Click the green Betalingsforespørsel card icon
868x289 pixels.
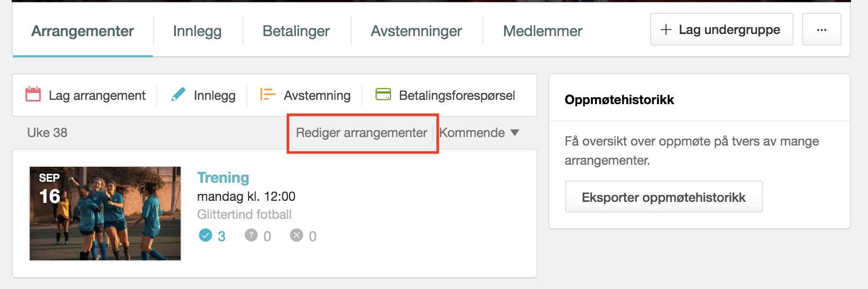383,95
